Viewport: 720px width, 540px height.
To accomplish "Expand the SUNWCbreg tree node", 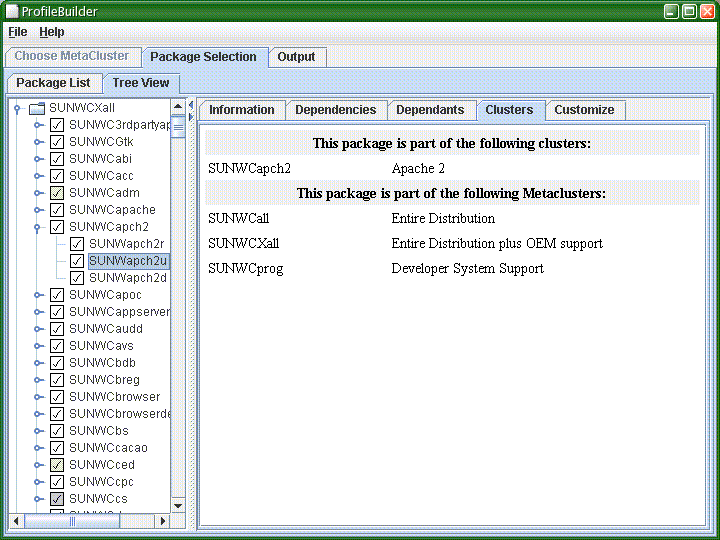I will (x=39, y=380).
